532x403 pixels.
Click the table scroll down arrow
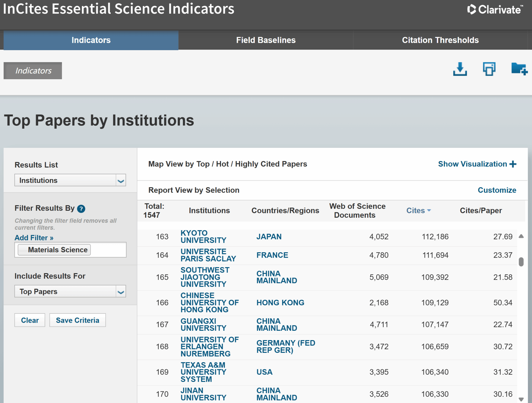point(521,399)
